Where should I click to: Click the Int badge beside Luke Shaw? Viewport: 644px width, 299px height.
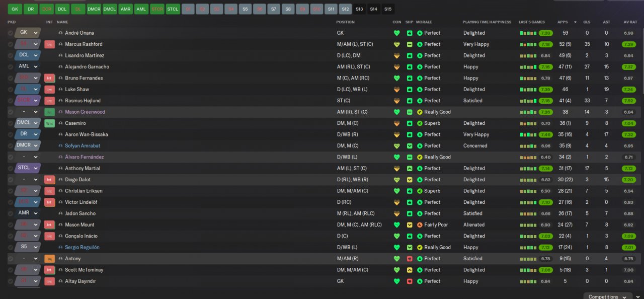point(49,90)
